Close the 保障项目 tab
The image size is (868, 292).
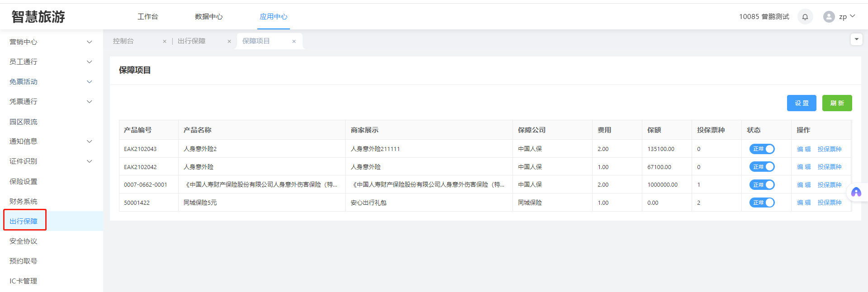point(294,41)
